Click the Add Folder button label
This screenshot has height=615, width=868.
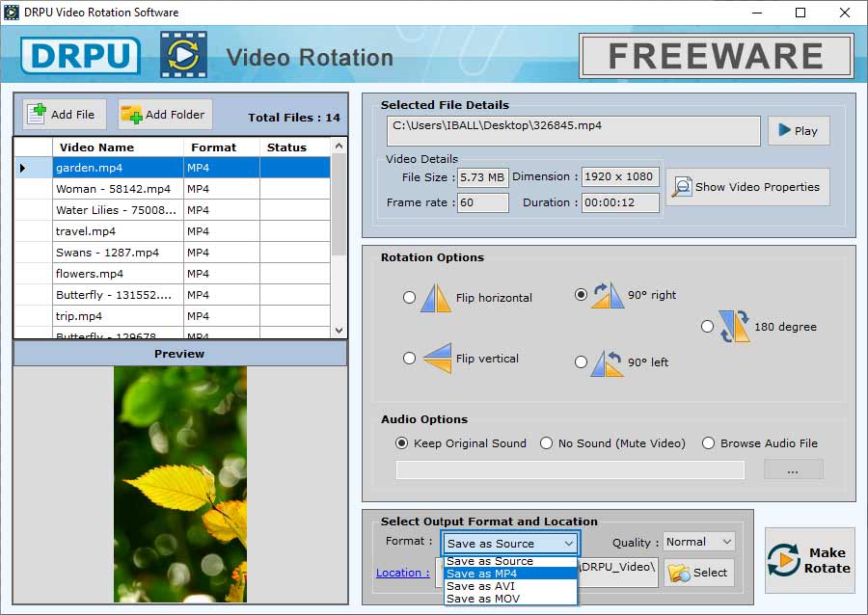[x=175, y=115]
